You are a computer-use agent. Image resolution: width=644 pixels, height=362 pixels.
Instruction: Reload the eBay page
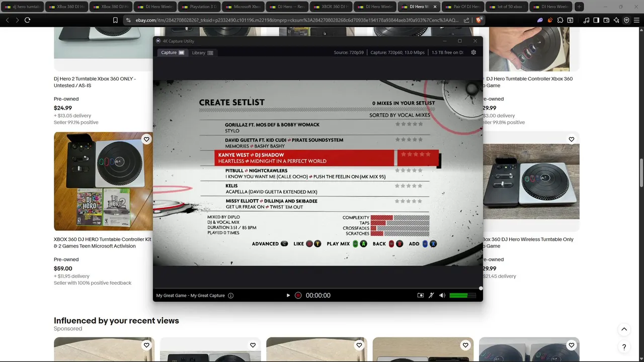[28, 20]
